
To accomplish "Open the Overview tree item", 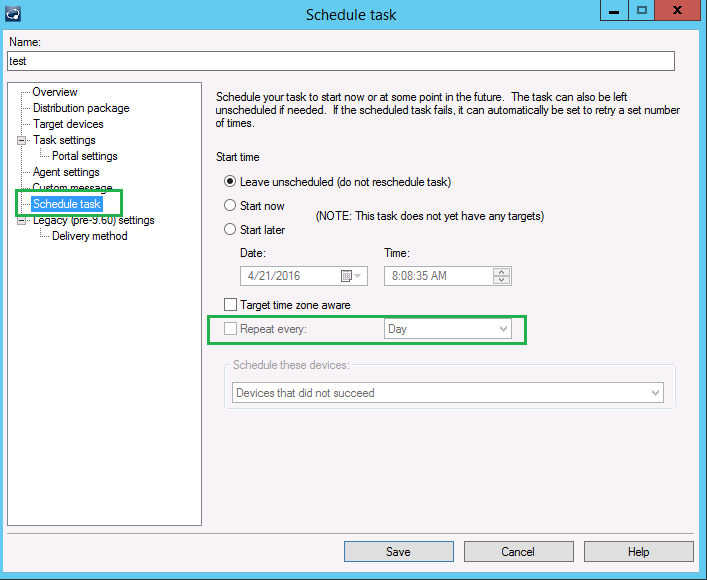I will pyautogui.click(x=54, y=92).
